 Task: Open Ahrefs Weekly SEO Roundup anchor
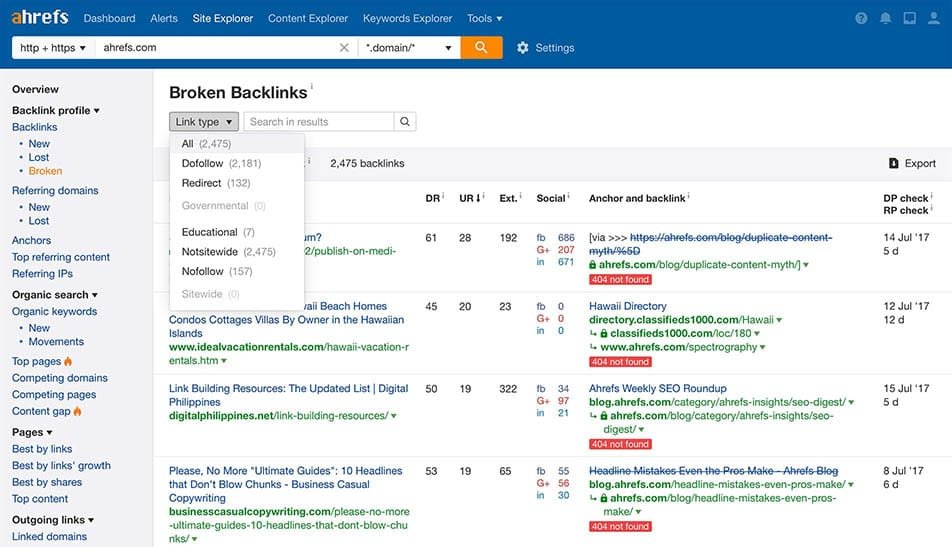(x=658, y=389)
